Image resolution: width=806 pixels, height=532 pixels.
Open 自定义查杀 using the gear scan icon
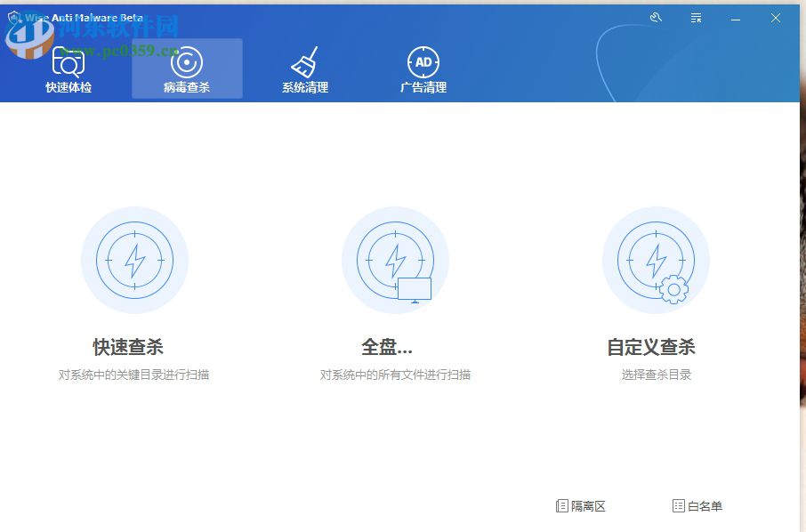[x=656, y=259]
